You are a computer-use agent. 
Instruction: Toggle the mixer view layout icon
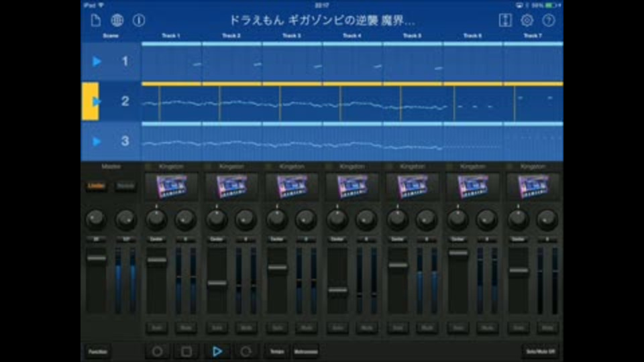click(x=505, y=20)
